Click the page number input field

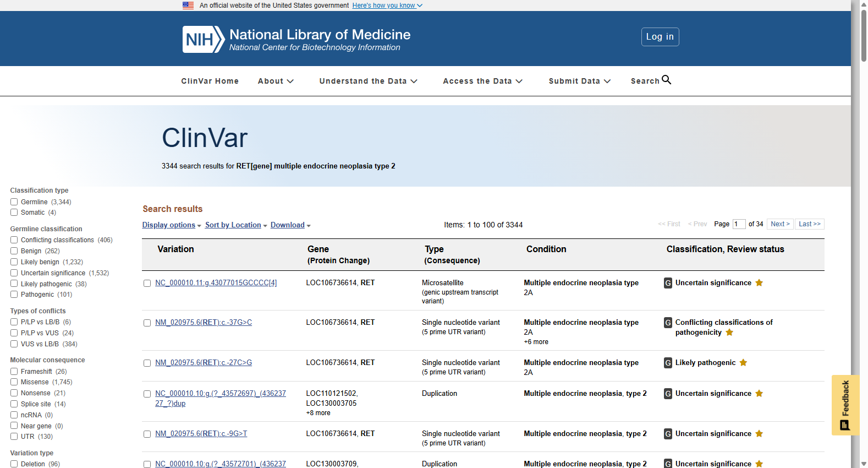[x=739, y=224]
